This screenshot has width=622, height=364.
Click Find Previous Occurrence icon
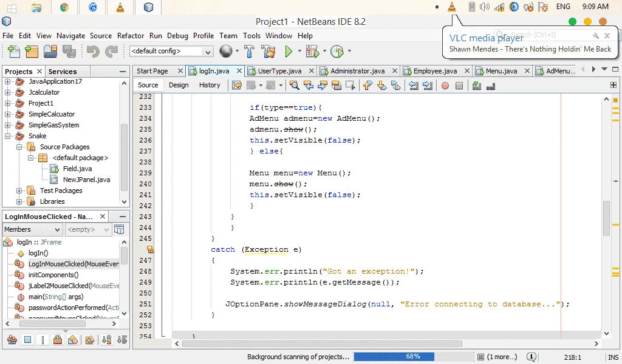[308, 86]
